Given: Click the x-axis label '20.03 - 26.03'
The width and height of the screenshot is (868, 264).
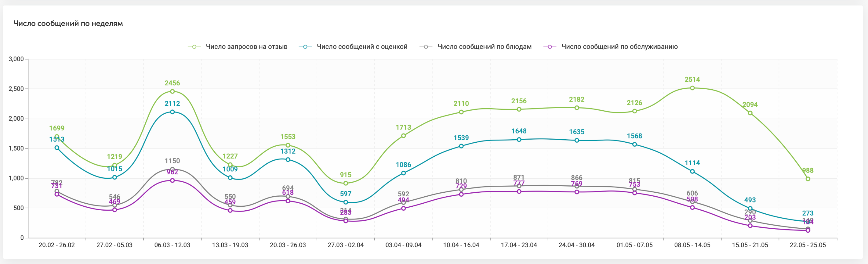Looking at the screenshot, I should pos(288,245).
